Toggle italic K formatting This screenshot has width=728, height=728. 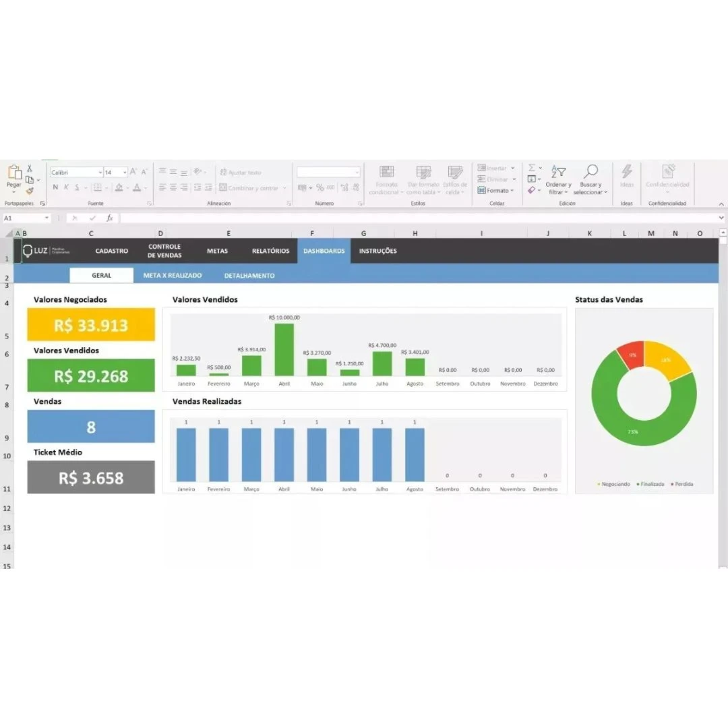[x=66, y=187]
